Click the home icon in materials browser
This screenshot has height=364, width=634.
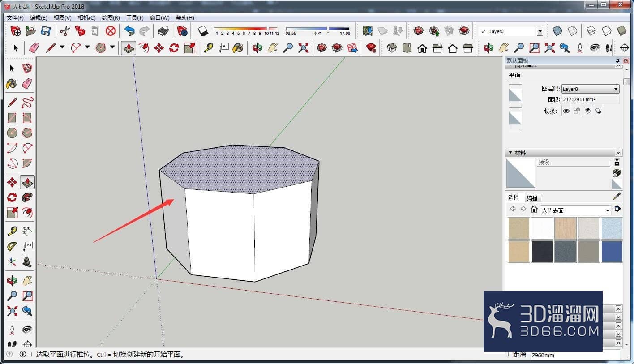click(534, 209)
